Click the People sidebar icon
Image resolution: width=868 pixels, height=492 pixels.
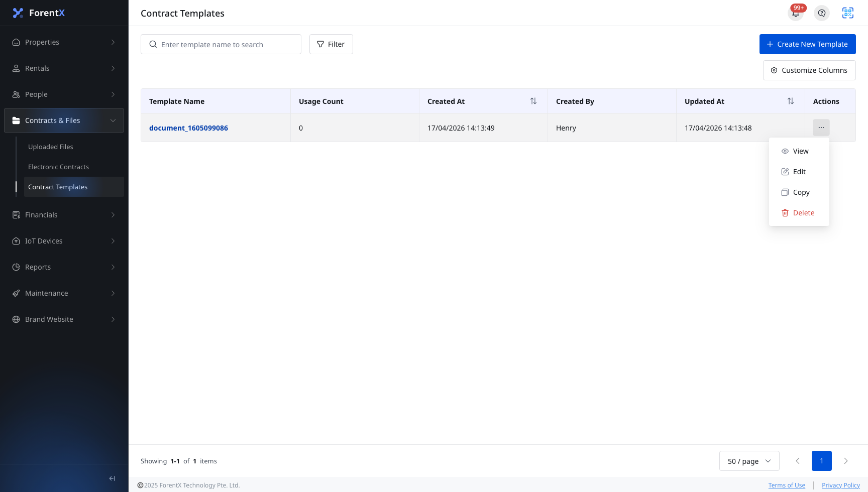click(x=16, y=94)
